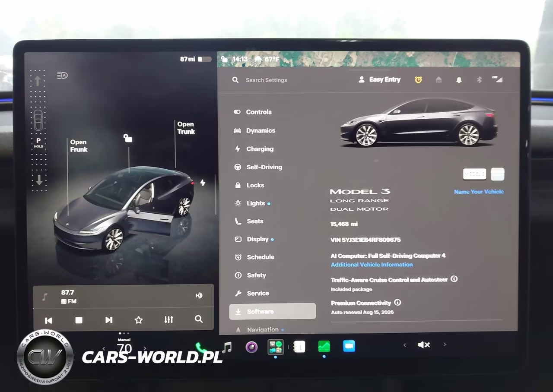This screenshot has height=392, width=553.
Task: Open Safety settings
Action: pyautogui.click(x=251, y=275)
